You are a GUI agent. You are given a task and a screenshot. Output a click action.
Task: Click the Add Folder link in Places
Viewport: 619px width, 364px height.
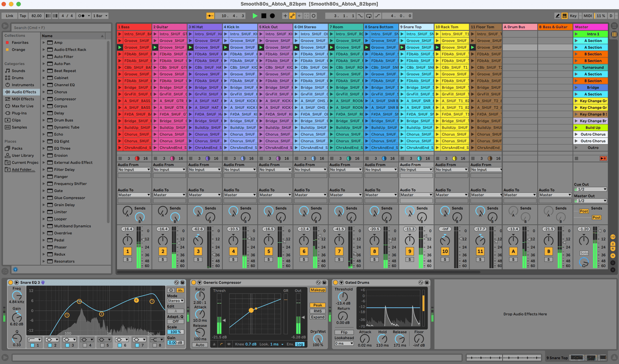[23, 170]
